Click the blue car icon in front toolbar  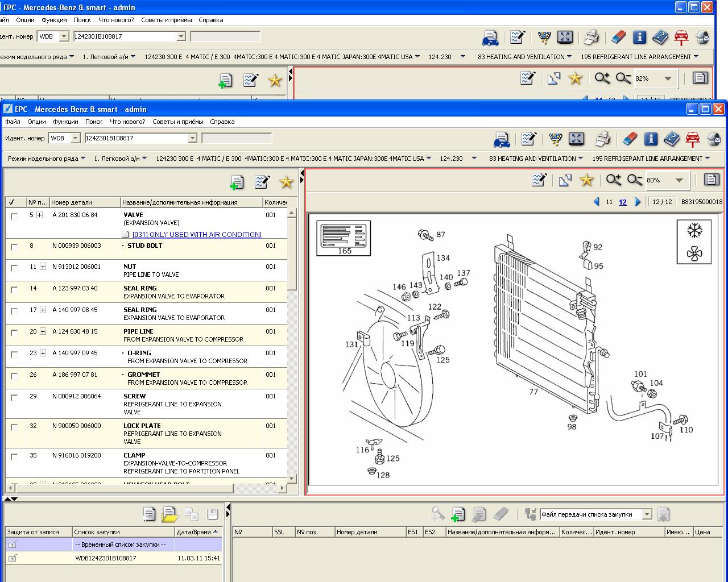pyautogui.click(x=502, y=139)
